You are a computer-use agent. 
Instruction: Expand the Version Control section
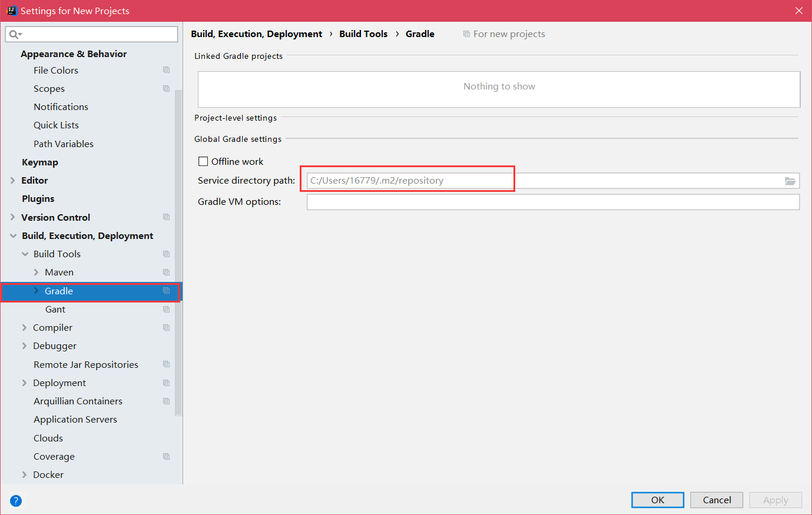tap(13, 217)
